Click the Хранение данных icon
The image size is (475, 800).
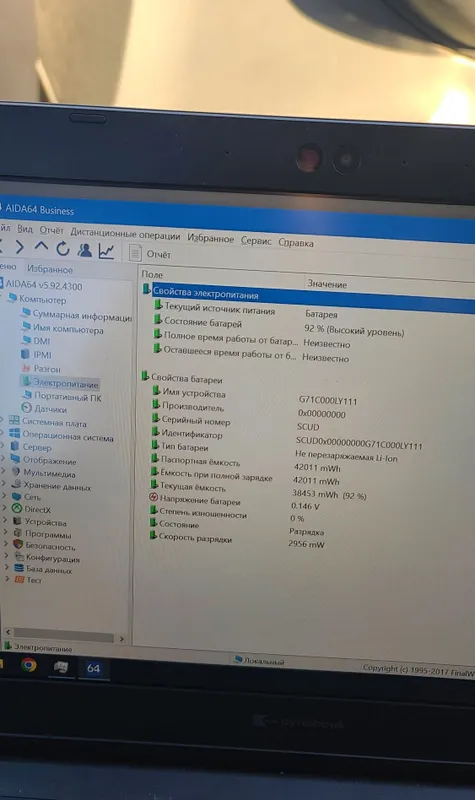click(16, 484)
